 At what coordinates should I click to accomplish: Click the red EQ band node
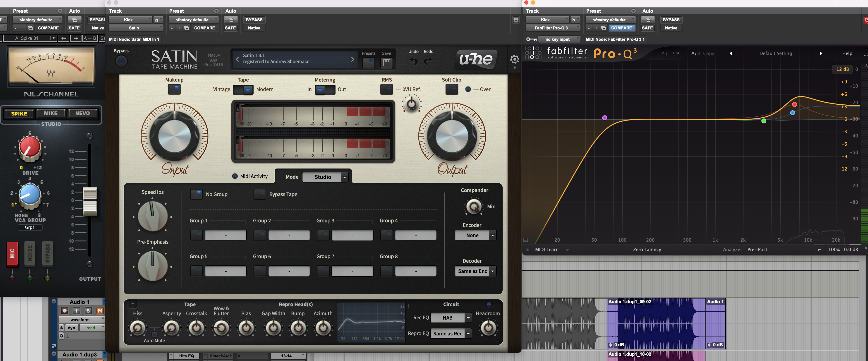point(795,104)
